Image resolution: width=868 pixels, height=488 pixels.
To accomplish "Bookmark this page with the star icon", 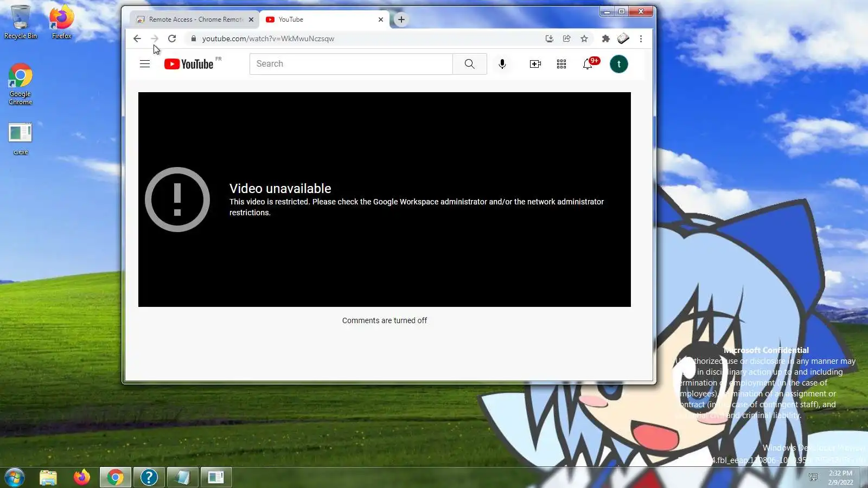I will coord(584,38).
